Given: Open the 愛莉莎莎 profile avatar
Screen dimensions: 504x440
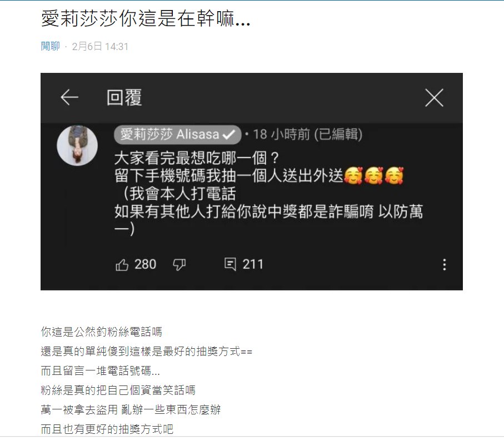Looking at the screenshot, I should click(77, 146).
